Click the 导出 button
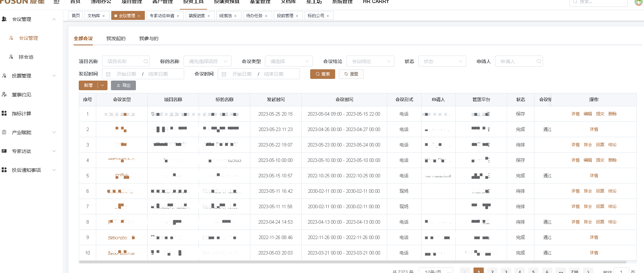Screen dimensions: 644x273 [123, 85]
